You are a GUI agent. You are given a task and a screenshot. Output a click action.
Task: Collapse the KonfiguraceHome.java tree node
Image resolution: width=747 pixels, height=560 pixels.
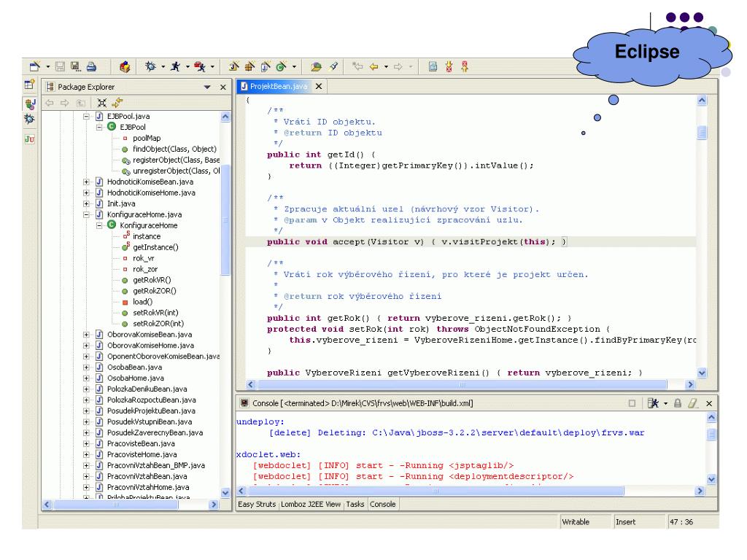(x=86, y=215)
